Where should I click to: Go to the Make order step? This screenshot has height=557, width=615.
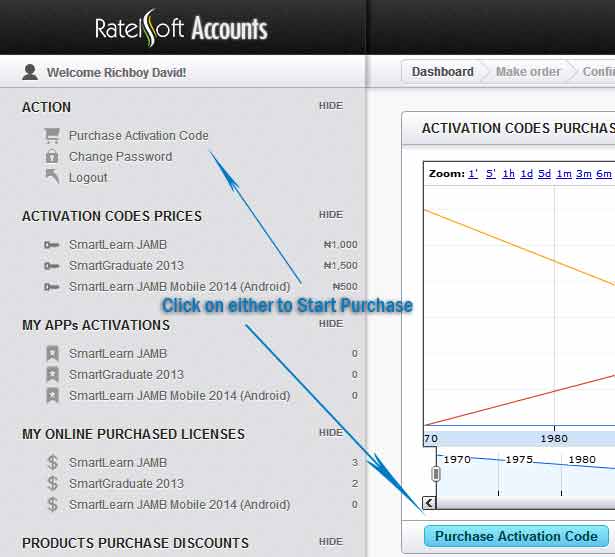(x=528, y=72)
